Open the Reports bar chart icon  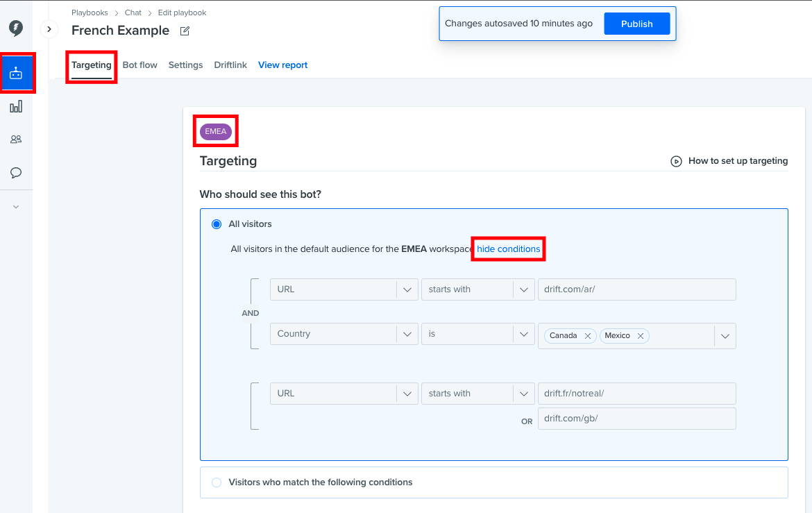(x=16, y=107)
